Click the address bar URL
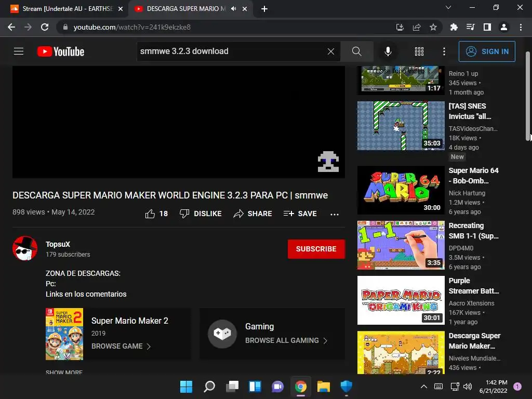532x399 pixels. [x=132, y=27]
